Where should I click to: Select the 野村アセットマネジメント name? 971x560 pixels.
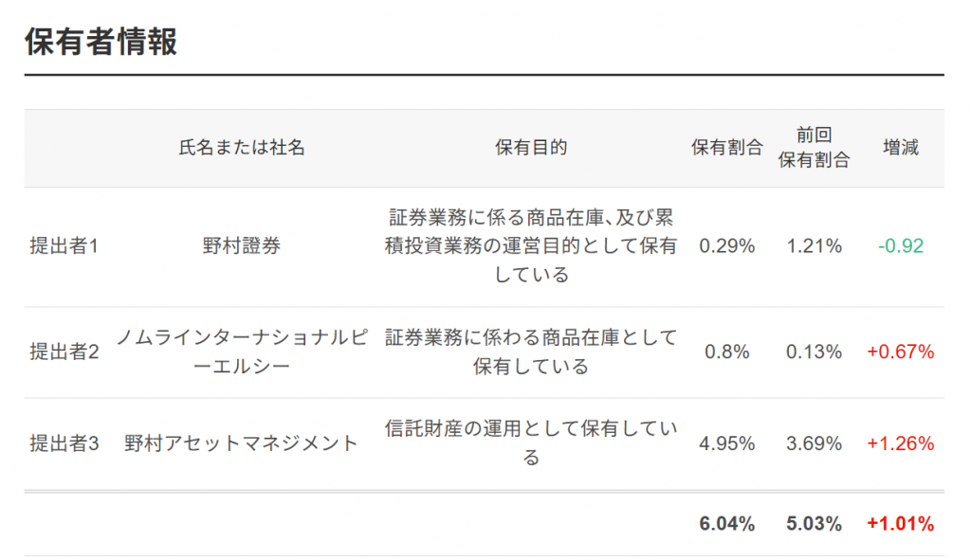pyautogui.click(x=242, y=443)
